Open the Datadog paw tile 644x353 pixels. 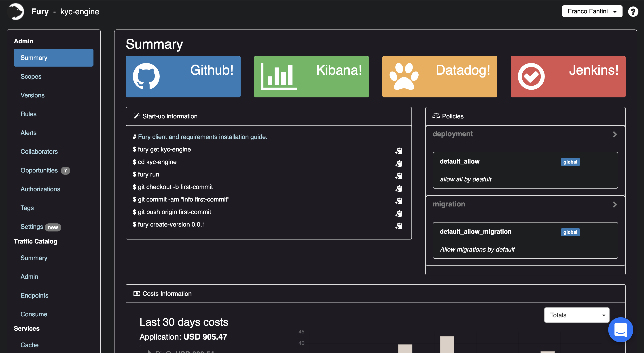[x=439, y=76]
